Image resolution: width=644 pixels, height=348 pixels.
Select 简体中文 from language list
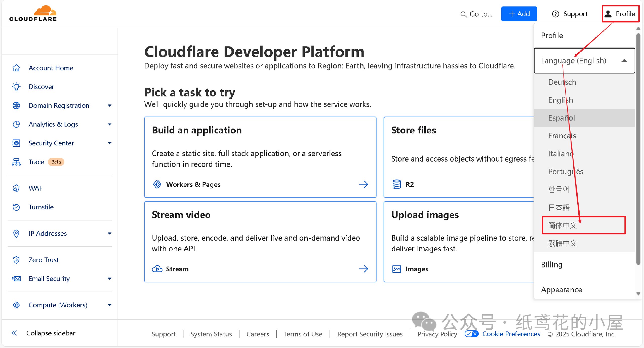click(584, 225)
